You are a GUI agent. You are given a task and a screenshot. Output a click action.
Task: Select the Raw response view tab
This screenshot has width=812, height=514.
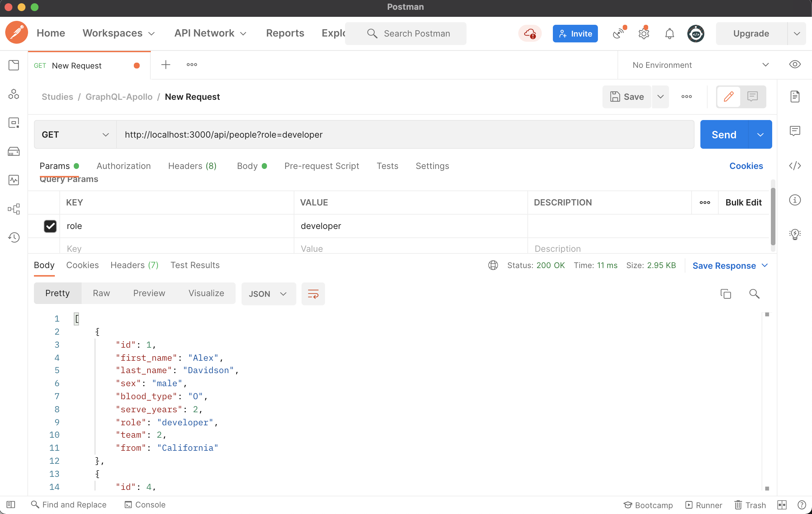pos(101,293)
